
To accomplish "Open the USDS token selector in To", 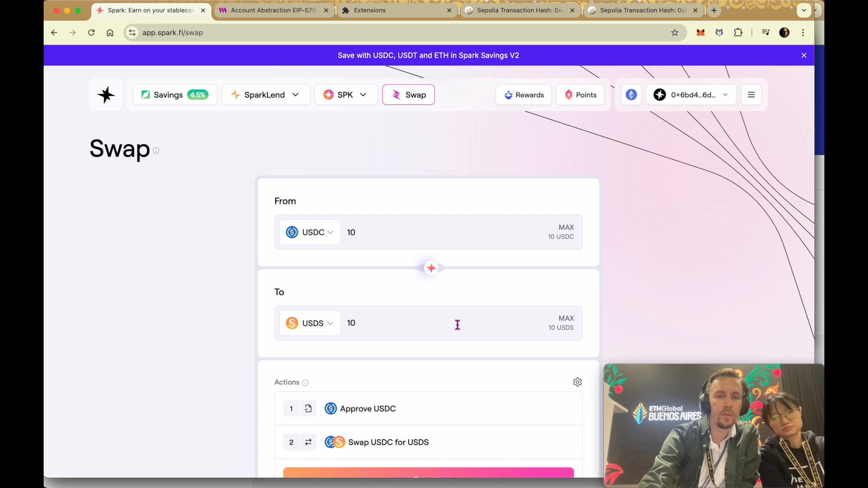I will pos(310,323).
